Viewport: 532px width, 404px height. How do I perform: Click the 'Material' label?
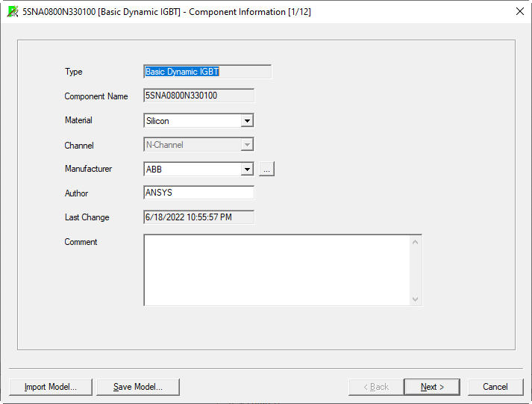[78, 120]
